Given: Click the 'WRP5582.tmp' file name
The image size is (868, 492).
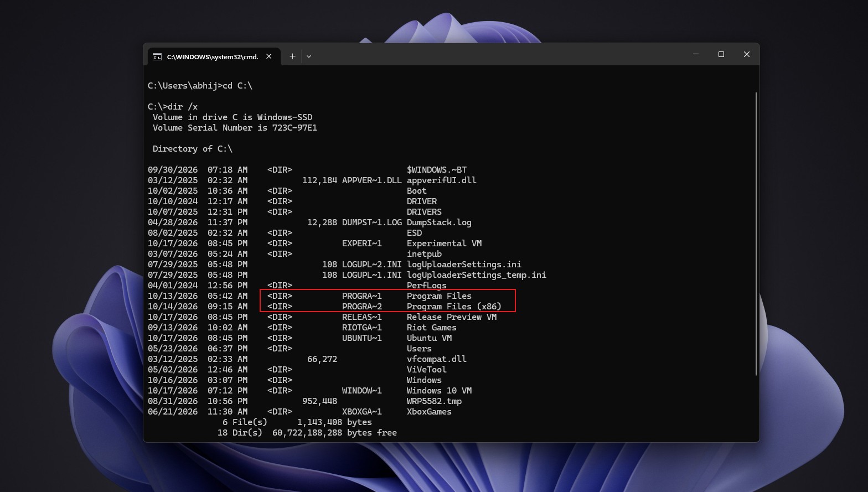Looking at the screenshot, I should [434, 401].
